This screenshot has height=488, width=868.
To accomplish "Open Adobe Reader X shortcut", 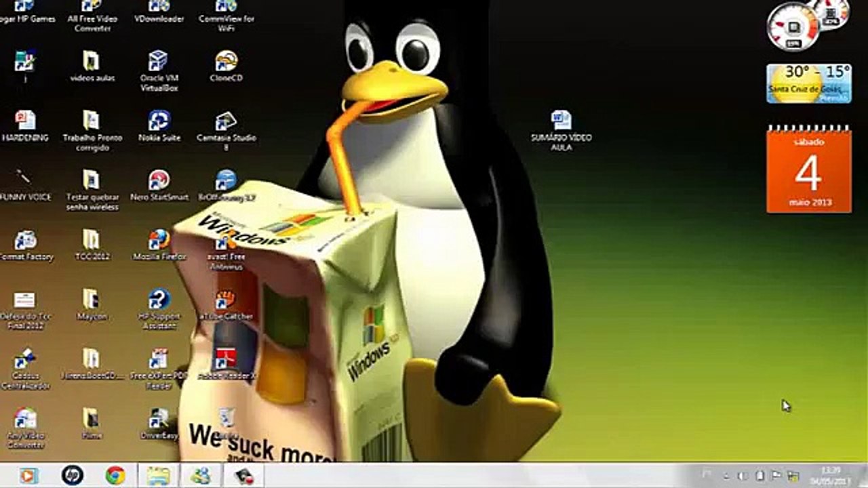I will point(226,364).
